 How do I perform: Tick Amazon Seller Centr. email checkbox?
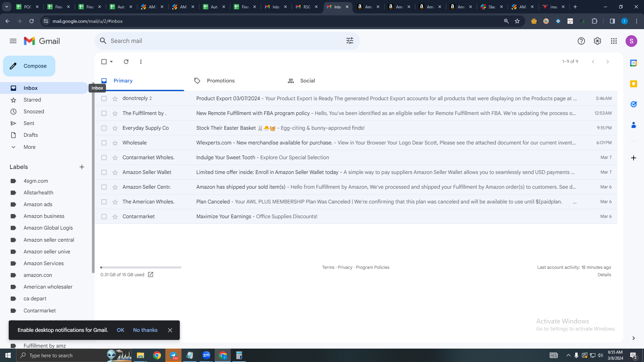(104, 187)
